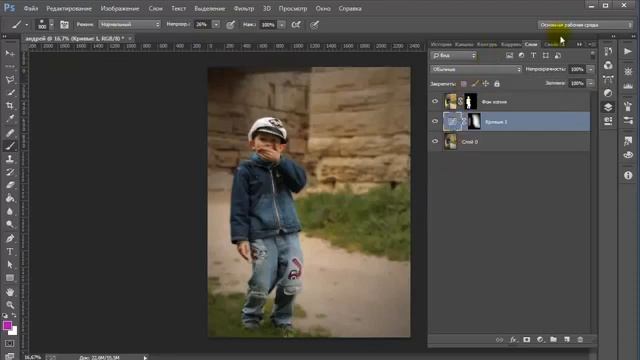Select the Blur drop tool
Viewport: 640px width, 360px height.
pyautogui.click(x=10, y=211)
